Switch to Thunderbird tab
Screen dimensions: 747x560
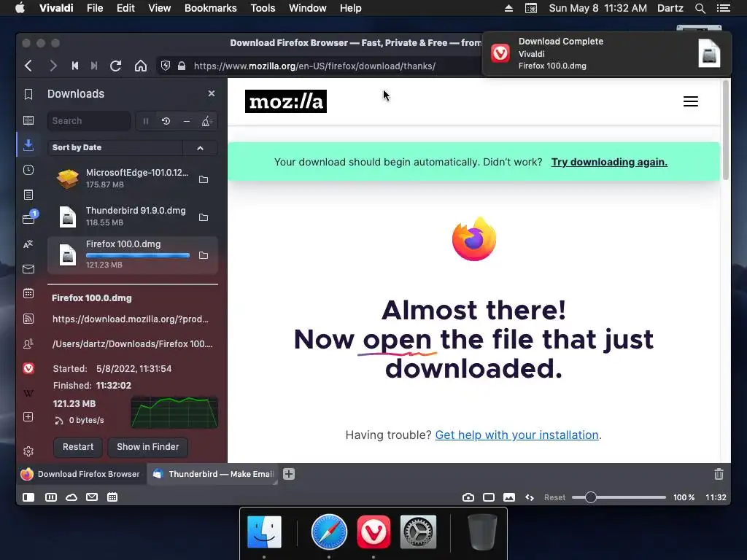[212, 474]
